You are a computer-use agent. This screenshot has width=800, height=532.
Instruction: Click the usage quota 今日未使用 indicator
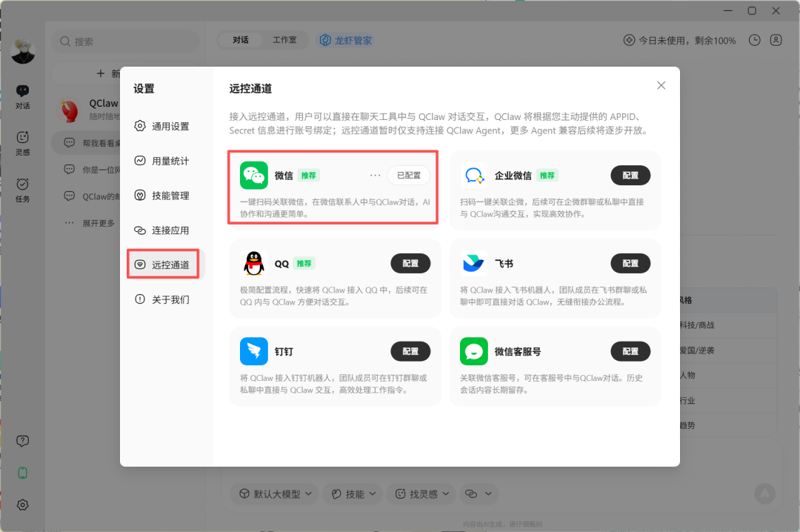(679, 40)
